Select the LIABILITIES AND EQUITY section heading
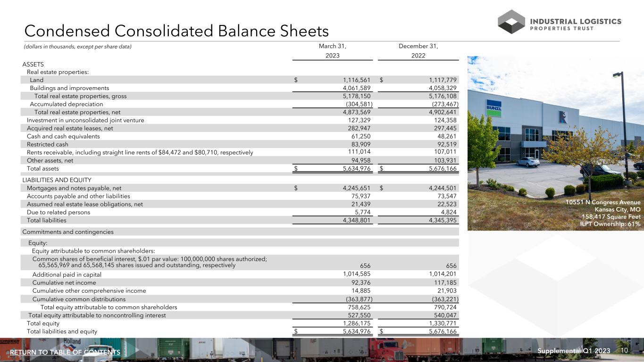 click(x=57, y=180)
